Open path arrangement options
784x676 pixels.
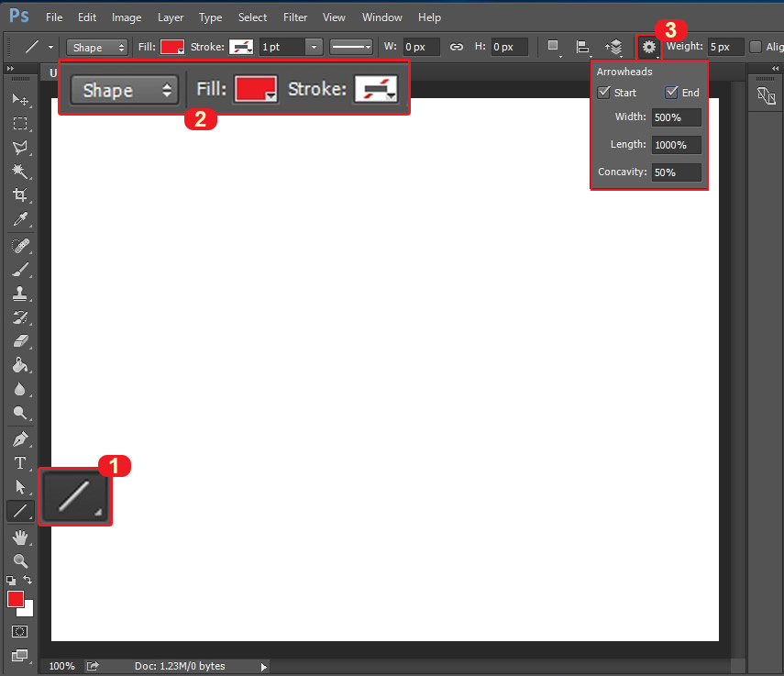tap(614, 47)
